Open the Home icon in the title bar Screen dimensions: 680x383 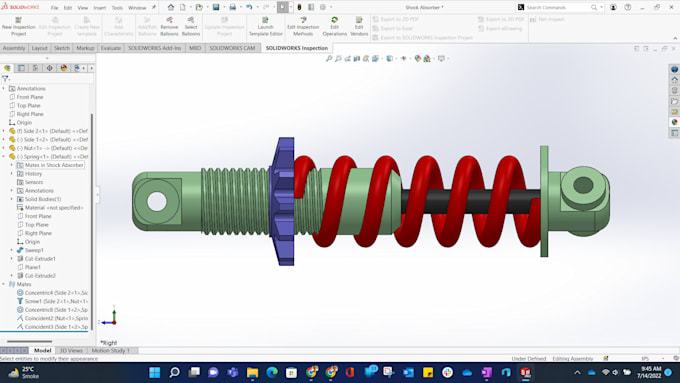pyautogui.click(x=171, y=7)
